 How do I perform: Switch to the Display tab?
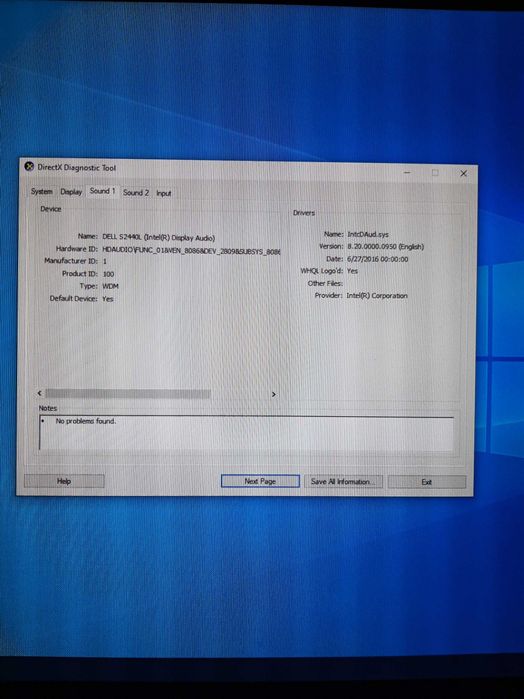coord(71,192)
